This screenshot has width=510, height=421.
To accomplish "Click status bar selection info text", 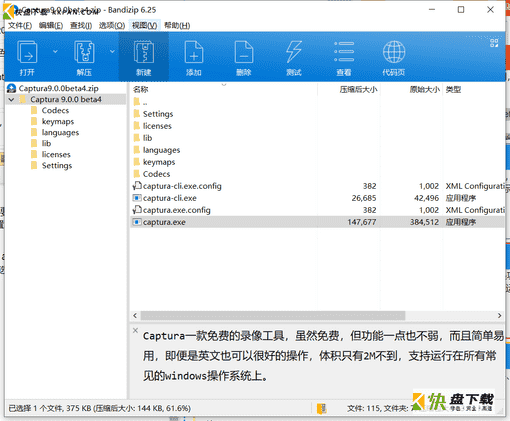I will pyautogui.click(x=100, y=408).
